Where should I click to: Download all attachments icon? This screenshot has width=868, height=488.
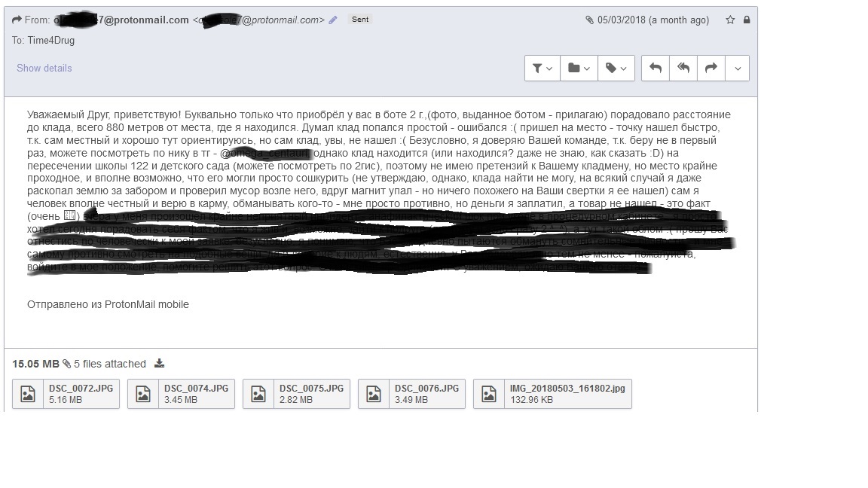(x=160, y=364)
